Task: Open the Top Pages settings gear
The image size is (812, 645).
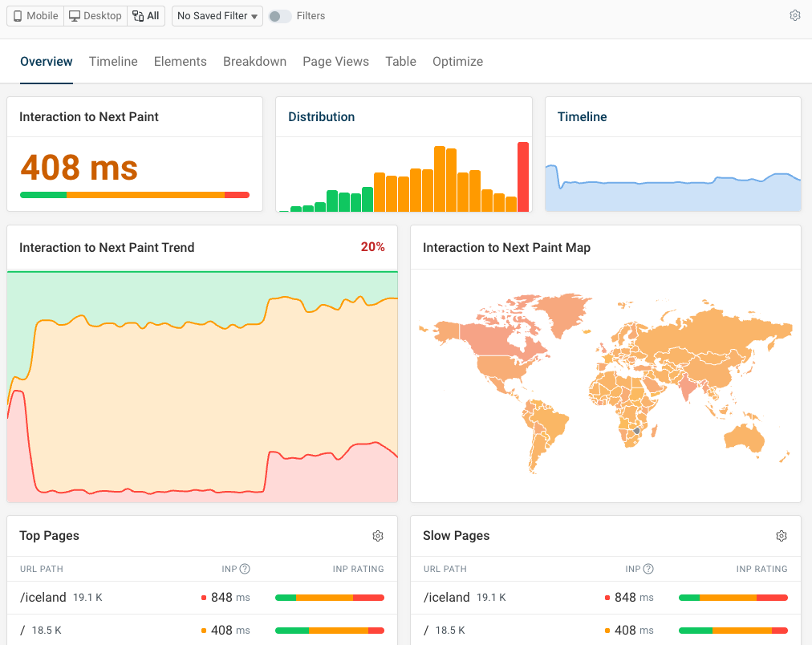Action: [378, 536]
